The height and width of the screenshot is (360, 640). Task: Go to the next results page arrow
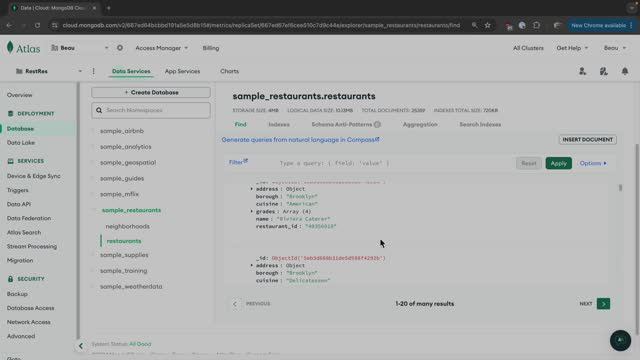pos(603,304)
